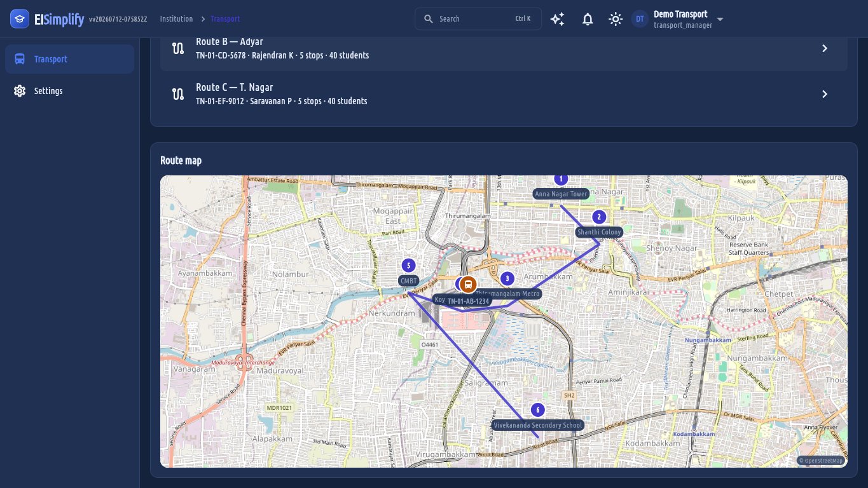Select the Route C — T. Nagar title
The image size is (868, 488).
tap(234, 87)
